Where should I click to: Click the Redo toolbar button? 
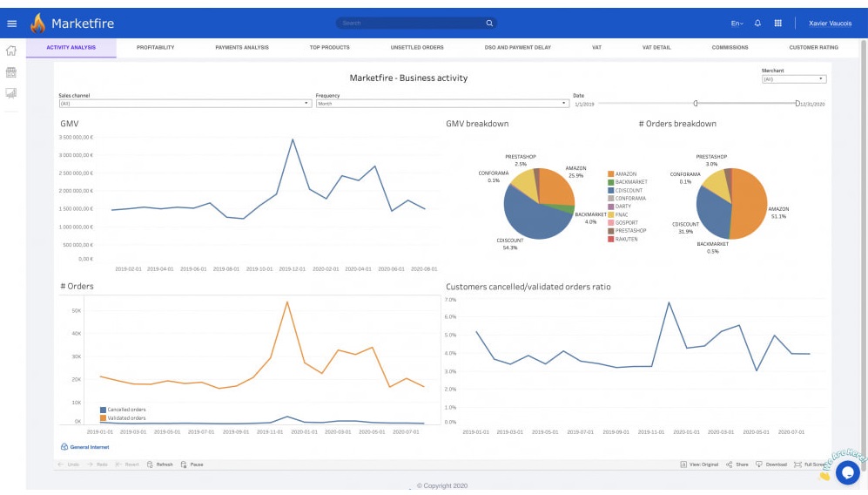[98, 464]
